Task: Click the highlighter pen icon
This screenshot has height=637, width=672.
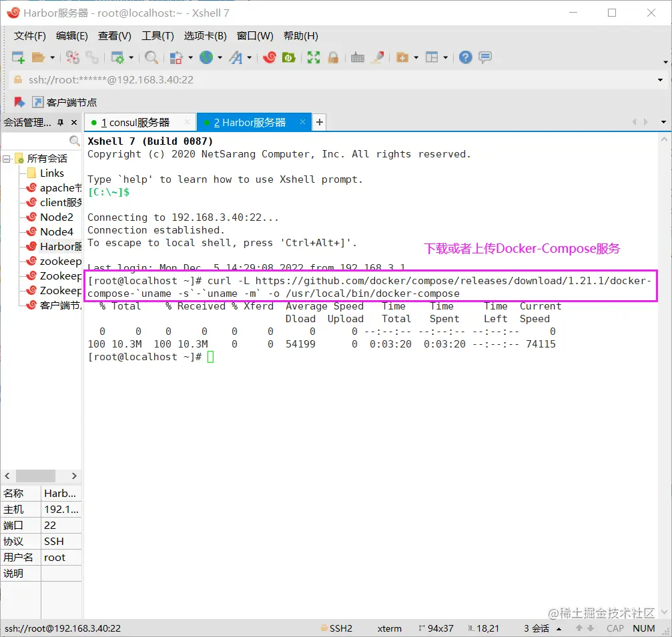Action: pyautogui.click(x=378, y=57)
